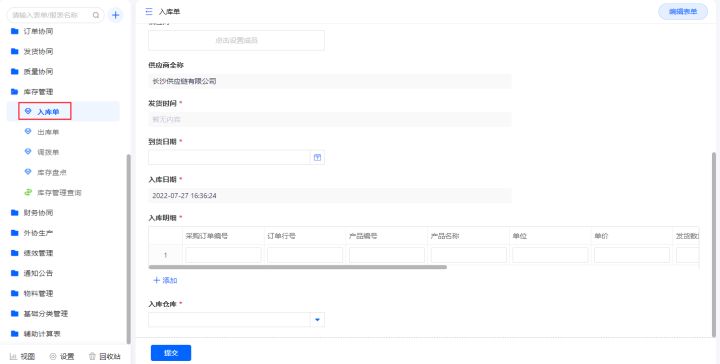Click 添加 to add a detail row
The image size is (720, 364).
coord(165,280)
